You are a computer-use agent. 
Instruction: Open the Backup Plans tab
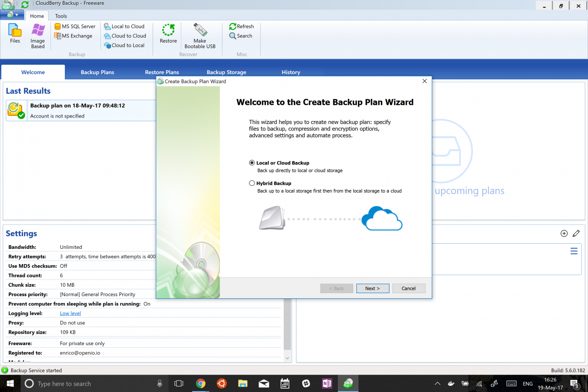coord(98,72)
